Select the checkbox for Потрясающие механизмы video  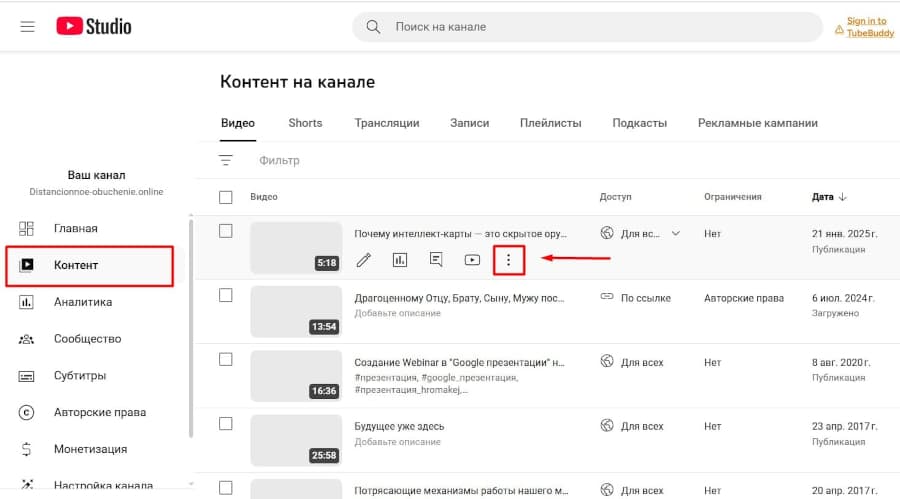tap(226, 488)
